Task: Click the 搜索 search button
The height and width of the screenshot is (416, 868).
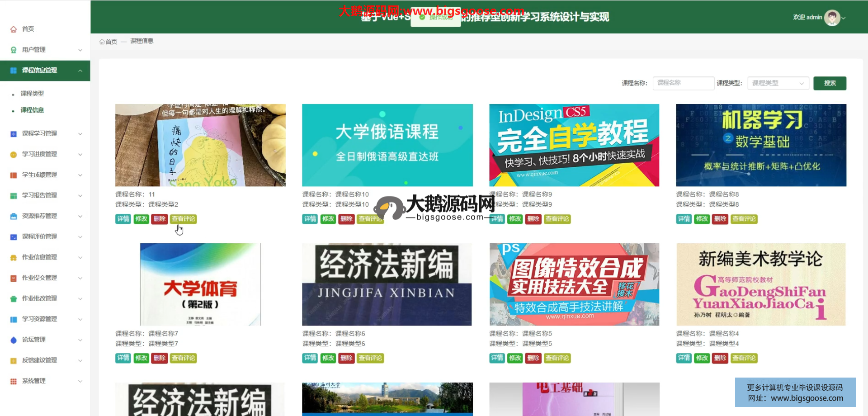Action: 830,83
